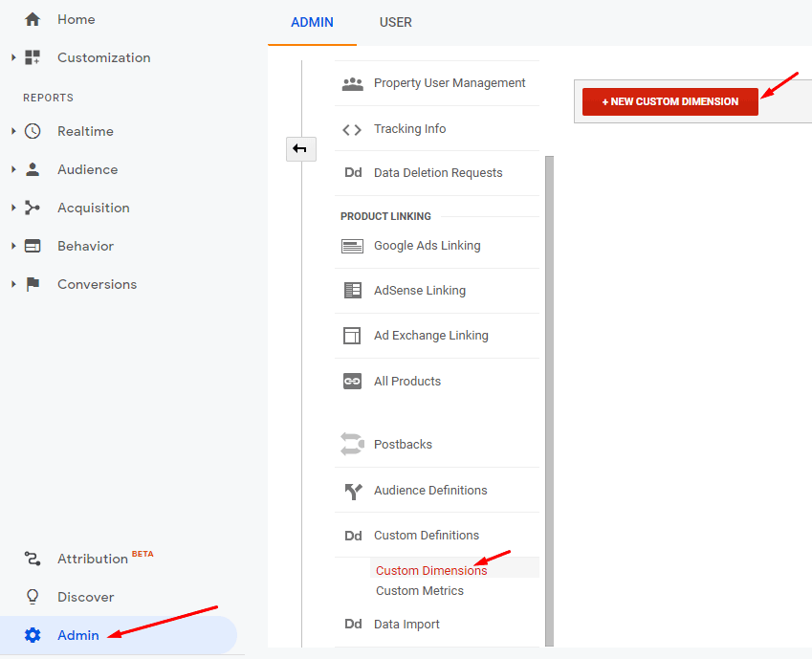Click the Property User Management people icon

tap(353, 84)
